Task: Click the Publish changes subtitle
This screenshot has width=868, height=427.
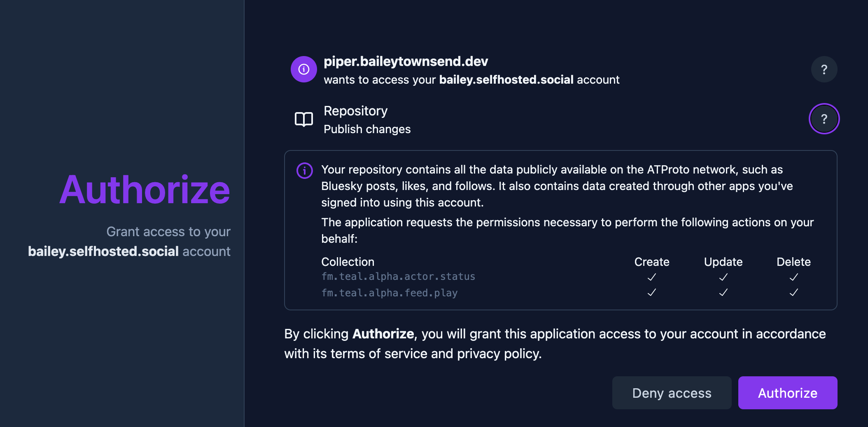Action: tap(367, 129)
